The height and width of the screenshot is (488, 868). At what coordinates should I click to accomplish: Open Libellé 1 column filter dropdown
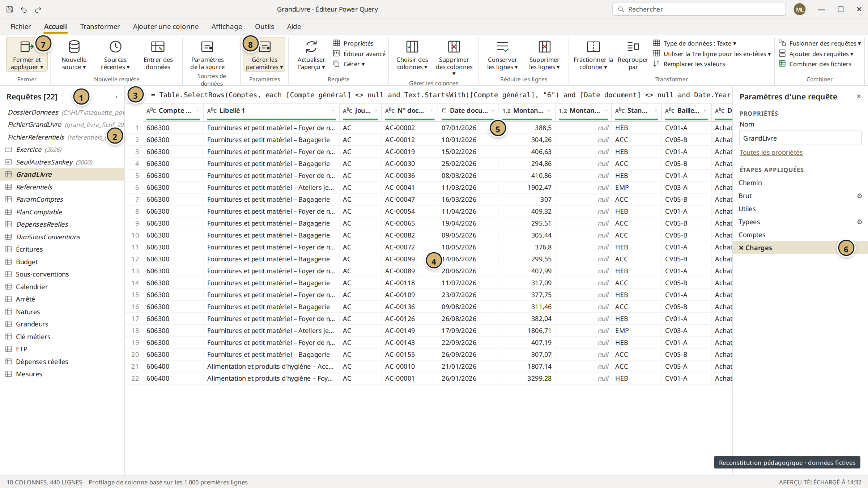click(333, 111)
